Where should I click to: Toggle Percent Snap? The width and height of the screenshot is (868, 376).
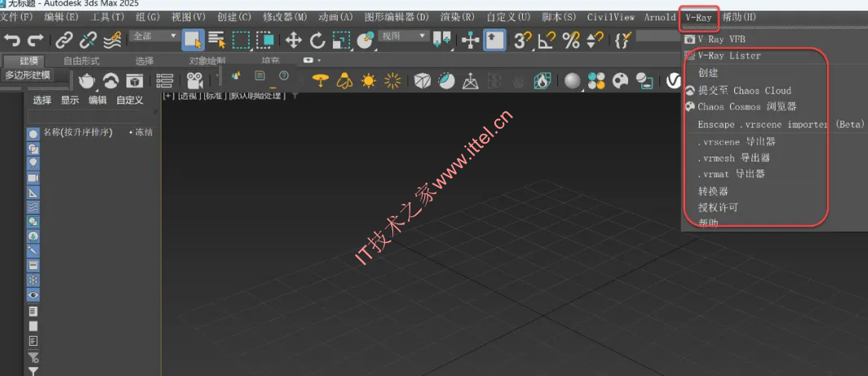click(571, 40)
